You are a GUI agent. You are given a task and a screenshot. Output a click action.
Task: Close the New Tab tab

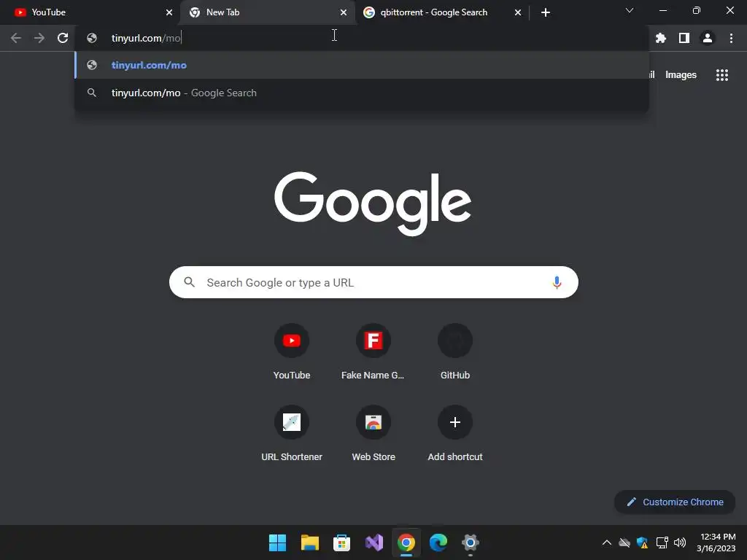(x=344, y=12)
